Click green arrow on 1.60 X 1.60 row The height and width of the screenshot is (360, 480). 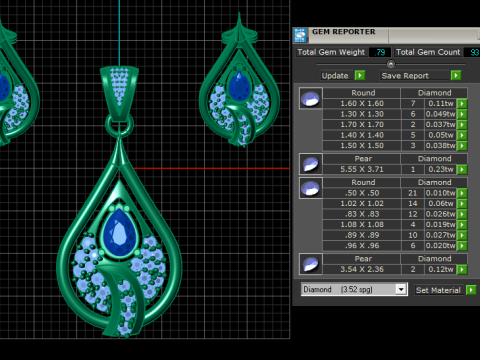[x=462, y=104]
